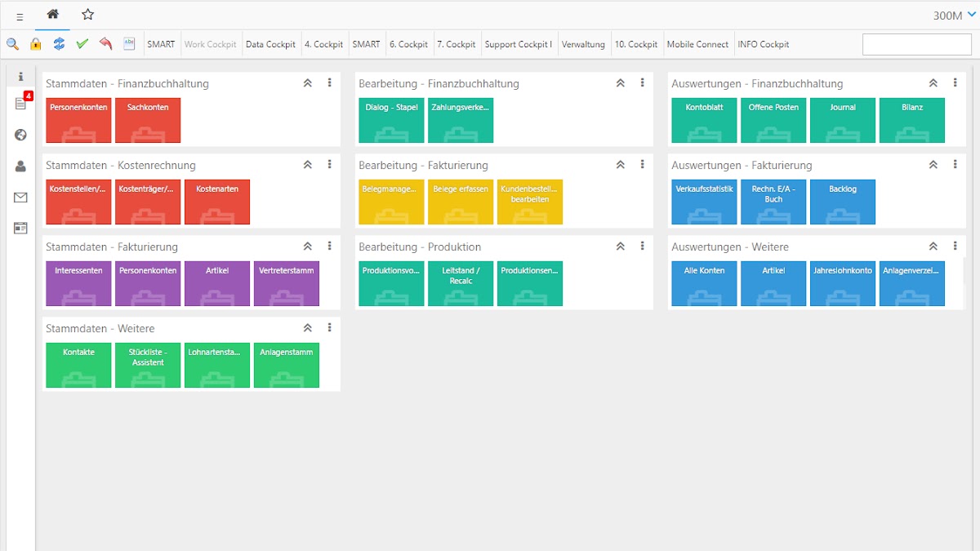Click the yellow padlock lock icon

(x=36, y=44)
